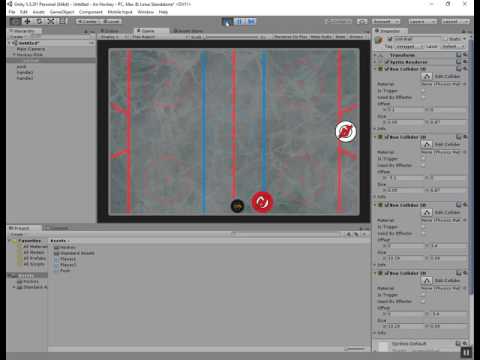Click the Play button
The width and height of the screenshot is (480, 360).
pos(228,22)
